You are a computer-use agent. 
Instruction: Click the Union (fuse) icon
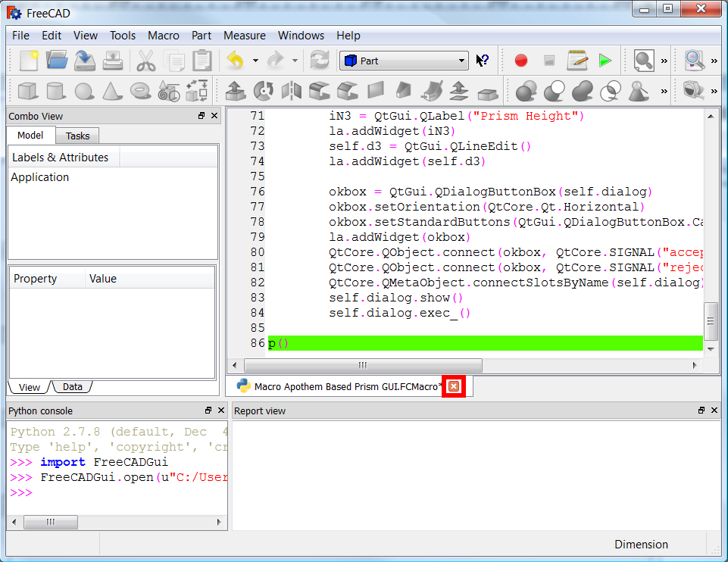coord(583,91)
